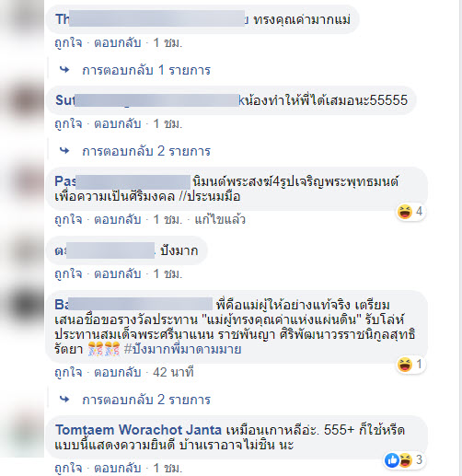Screen dimensions: 462x476
Task: Expand the 2 replies under the 55555 comment
Action: pos(146,151)
